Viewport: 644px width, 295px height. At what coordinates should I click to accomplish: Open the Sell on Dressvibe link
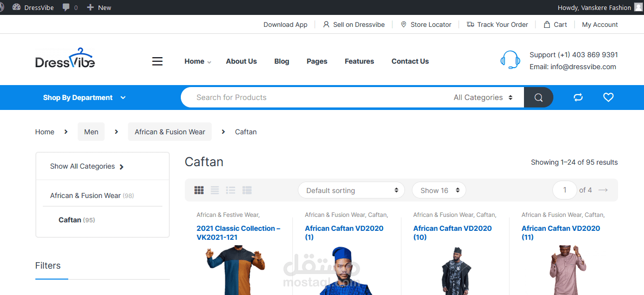[x=354, y=24]
